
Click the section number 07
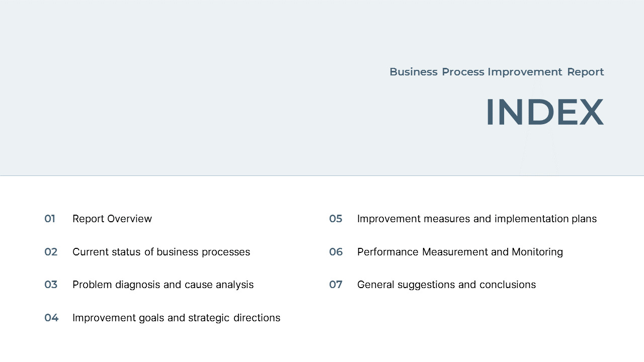tap(336, 285)
